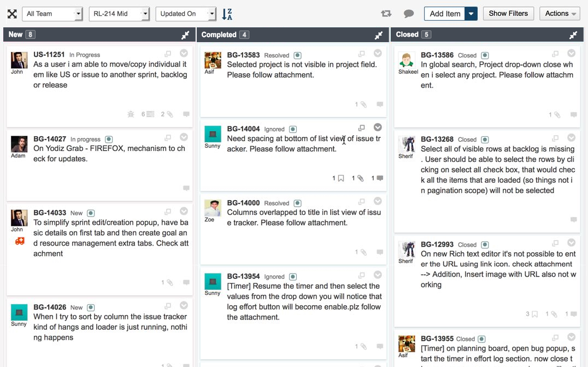Open the comments speech bubble in toolbar

pos(408,14)
